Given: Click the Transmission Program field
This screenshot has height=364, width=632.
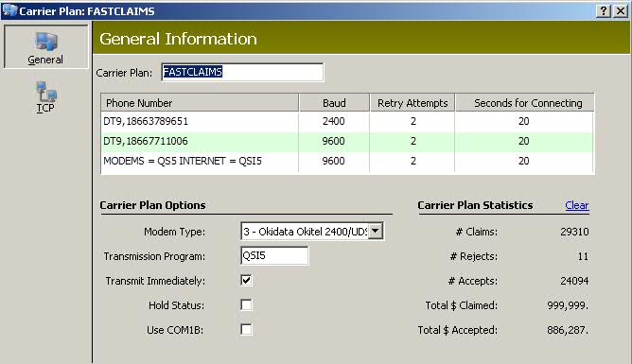Looking at the screenshot, I should click(x=274, y=255).
